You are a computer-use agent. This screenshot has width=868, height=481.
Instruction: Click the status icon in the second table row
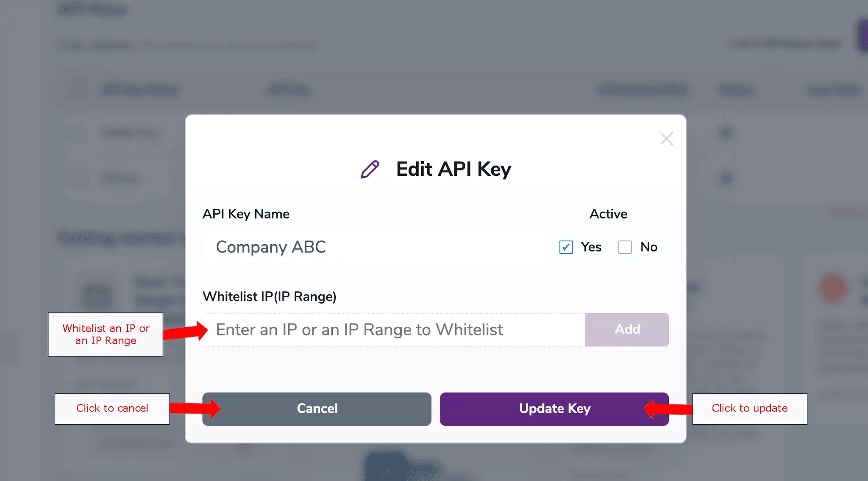click(x=726, y=178)
